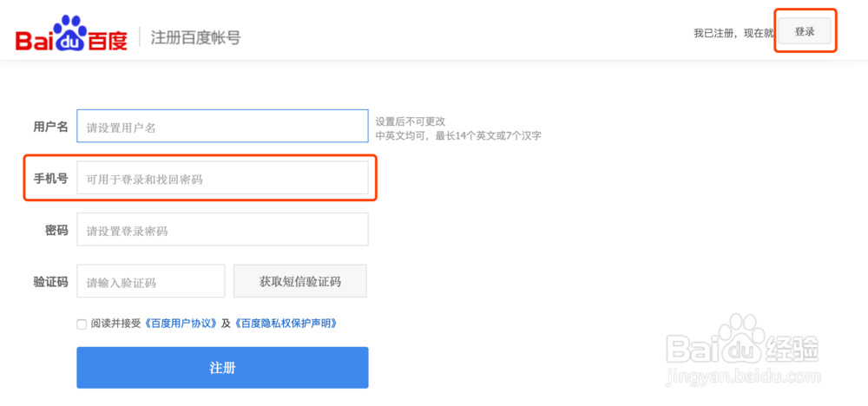Image resolution: width=868 pixels, height=406 pixels.
Task: Click the 验证码 code input box
Action: (151, 282)
